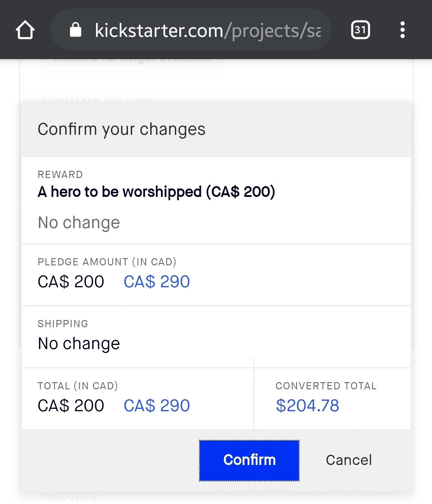Click the old CA$ 200 pledge amount

tap(71, 282)
